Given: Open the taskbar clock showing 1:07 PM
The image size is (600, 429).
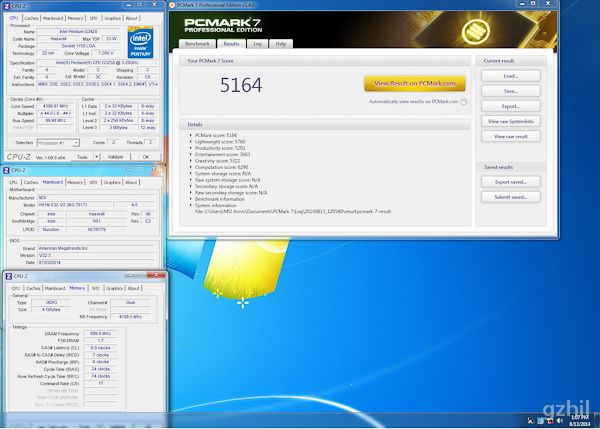Looking at the screenshot, I should (579, 421).
